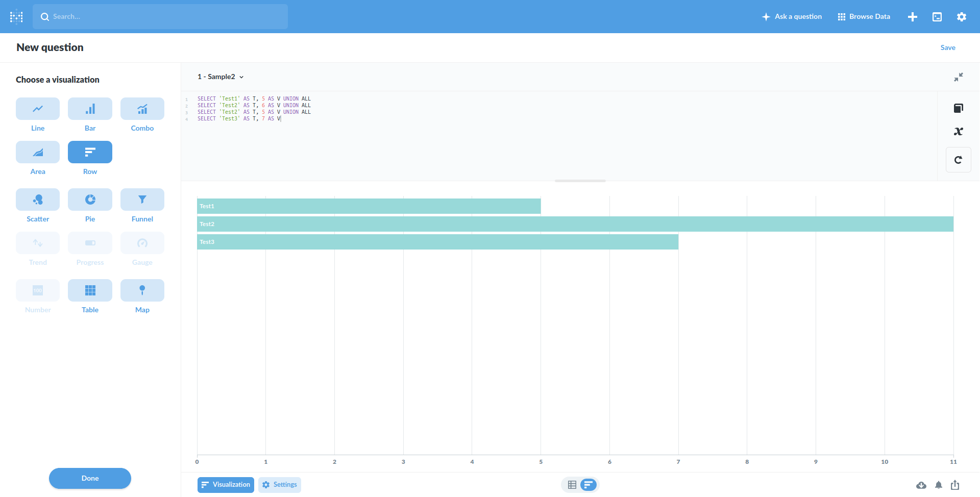Image resolution: width=980 pixels, height=497 pixels.
Task: Open Browse Data in the top bar
Action: click(863, 16)
